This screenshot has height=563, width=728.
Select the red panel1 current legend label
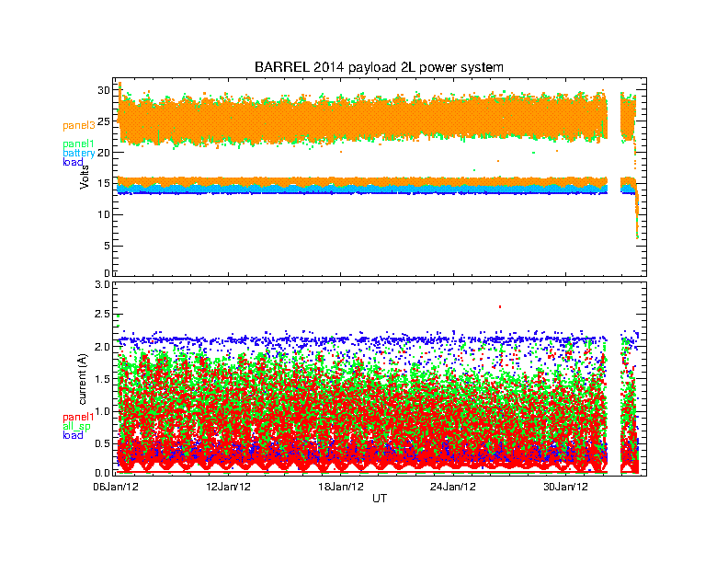click(x=78, y=417)
